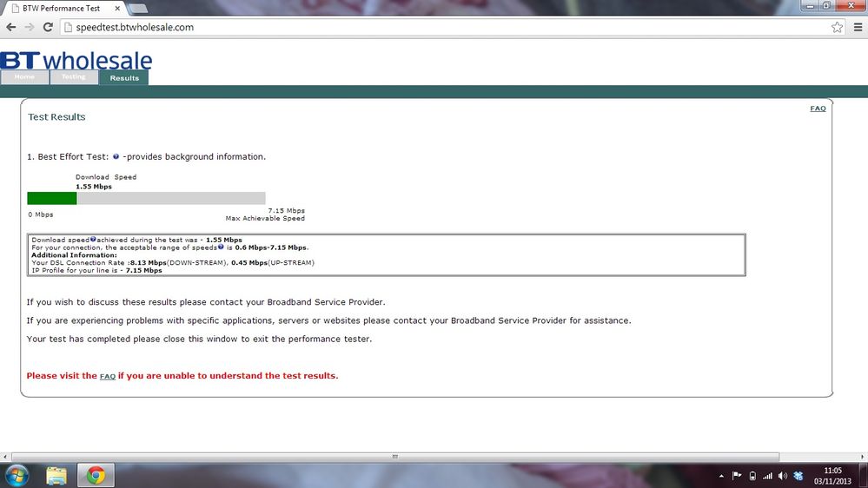
Task: Click the volume speaker tray icon
Action: click(782, 476)
